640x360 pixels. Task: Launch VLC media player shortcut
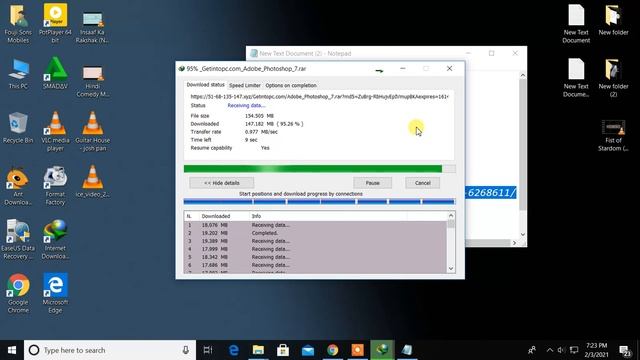pos(55,131)
